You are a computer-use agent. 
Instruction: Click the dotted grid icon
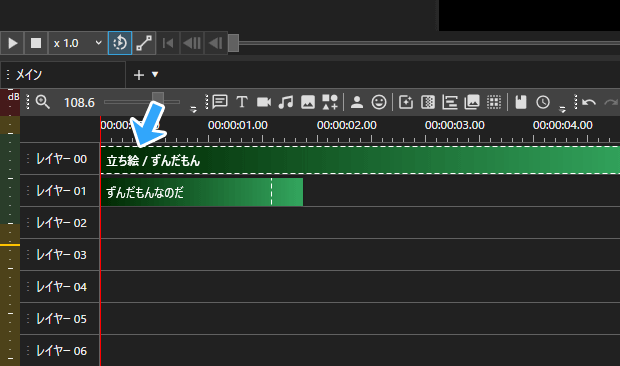click(494, 102)
